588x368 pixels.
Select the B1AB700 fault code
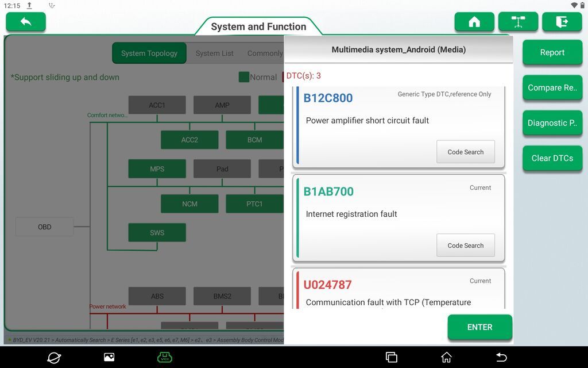click(x=328, y=191)
